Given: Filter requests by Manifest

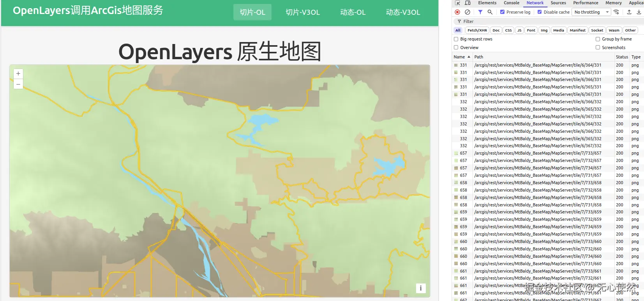Looking at the screenshot, I should [577, 30].
